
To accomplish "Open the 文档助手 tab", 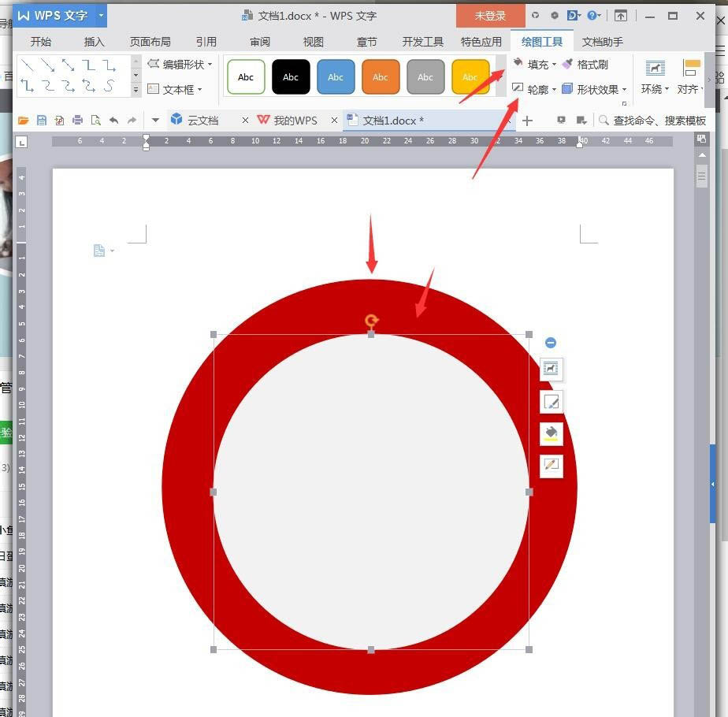I will pyautogui.click(x=603, y=42).
